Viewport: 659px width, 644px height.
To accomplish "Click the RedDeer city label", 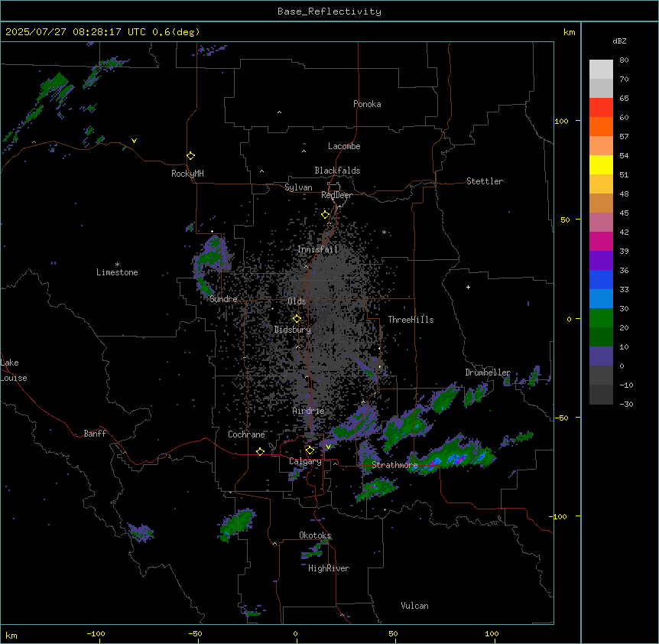I will pyautogui.click(x=336, y=195).
